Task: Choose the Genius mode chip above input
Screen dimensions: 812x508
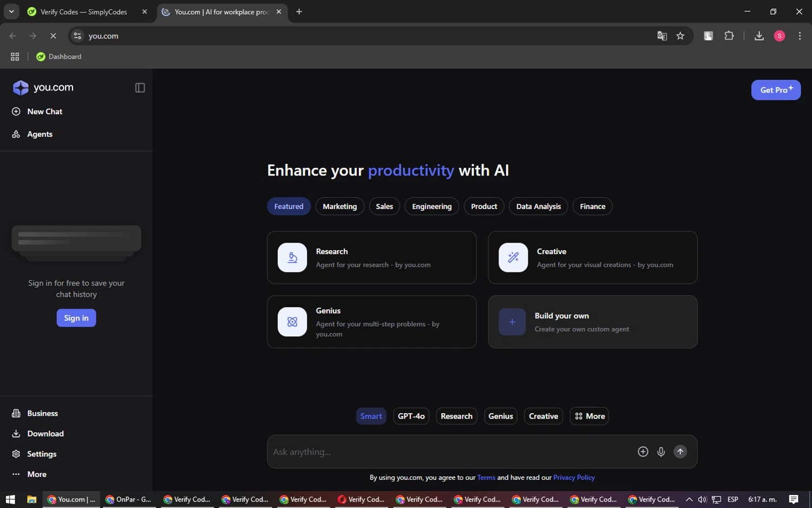Action: tap(500, 416)
